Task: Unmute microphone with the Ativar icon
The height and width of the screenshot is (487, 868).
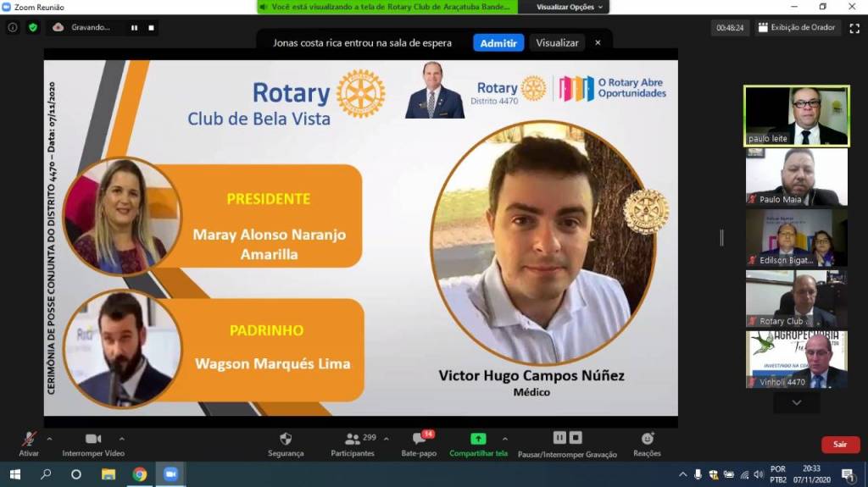Action: (29, 439)
